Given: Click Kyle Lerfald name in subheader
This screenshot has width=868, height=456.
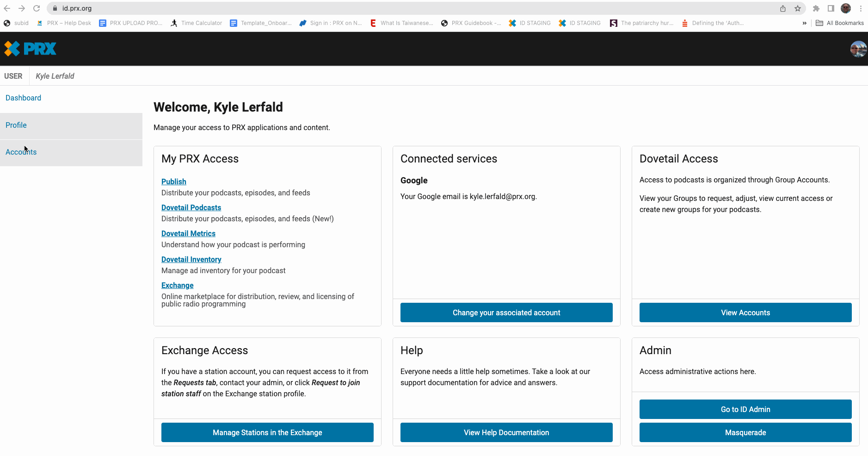Looking at the screenshot, I should (x=55, y=76).
